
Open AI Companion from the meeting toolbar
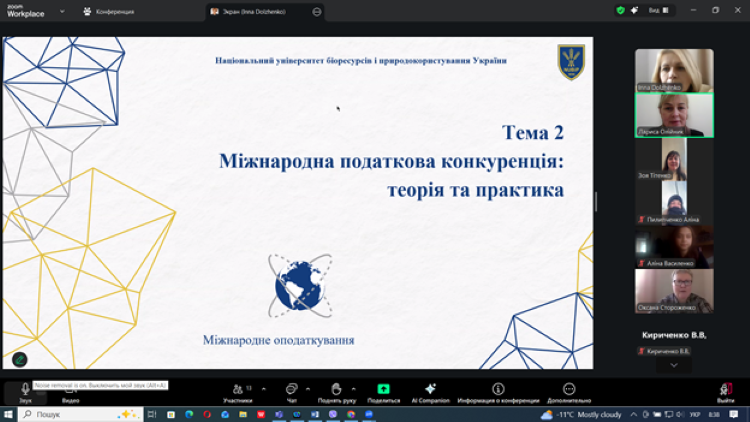tap(430, 393)
